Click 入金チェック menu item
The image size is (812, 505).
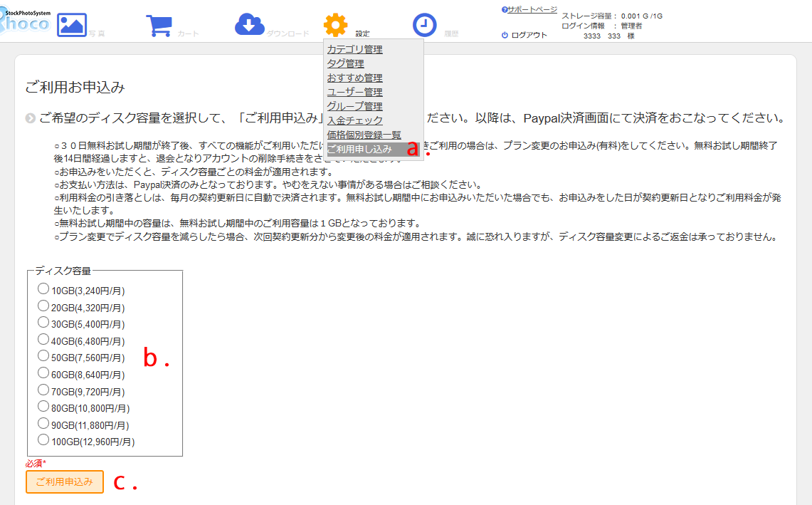point(354,120)
